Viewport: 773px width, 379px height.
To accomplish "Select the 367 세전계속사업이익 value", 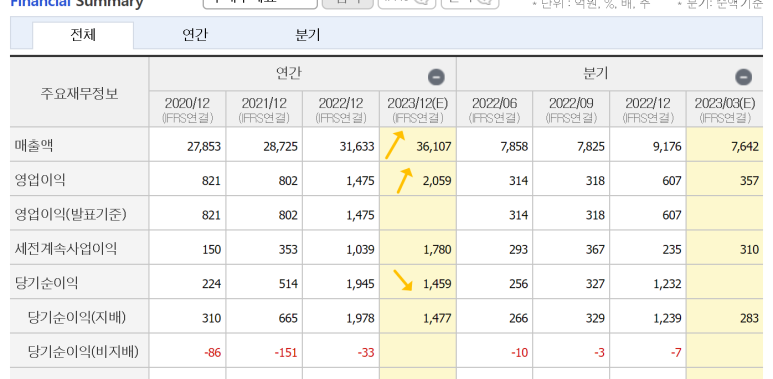I will coord(596,249).
